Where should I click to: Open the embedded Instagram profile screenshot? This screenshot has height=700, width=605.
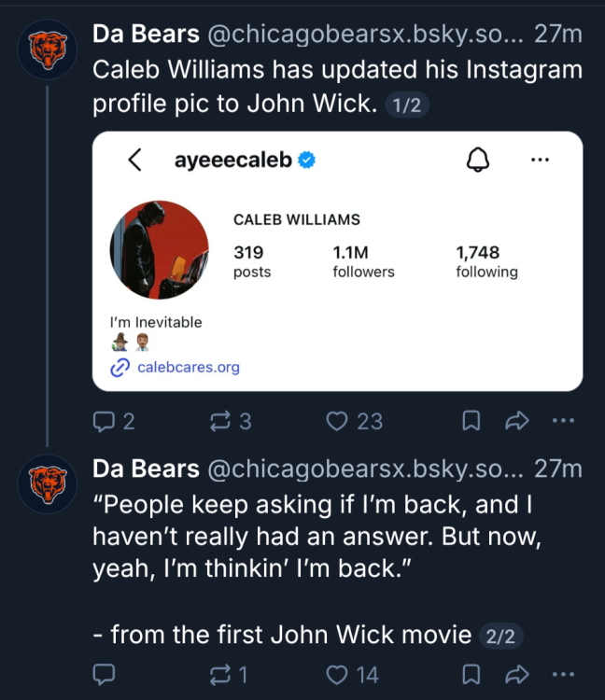[x=337, y=261]
